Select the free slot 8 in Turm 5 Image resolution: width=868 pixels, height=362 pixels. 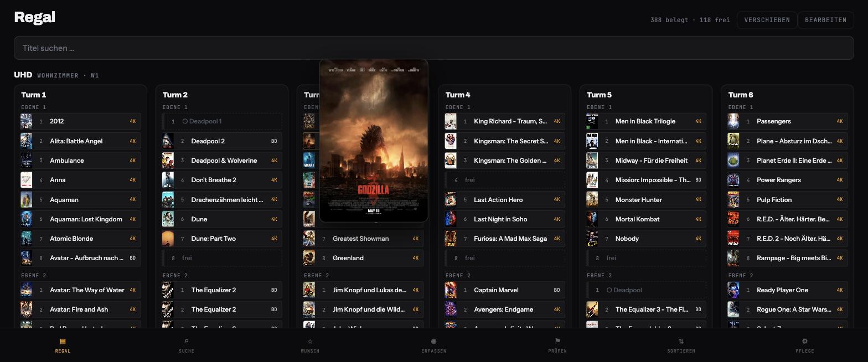(646, 258)
